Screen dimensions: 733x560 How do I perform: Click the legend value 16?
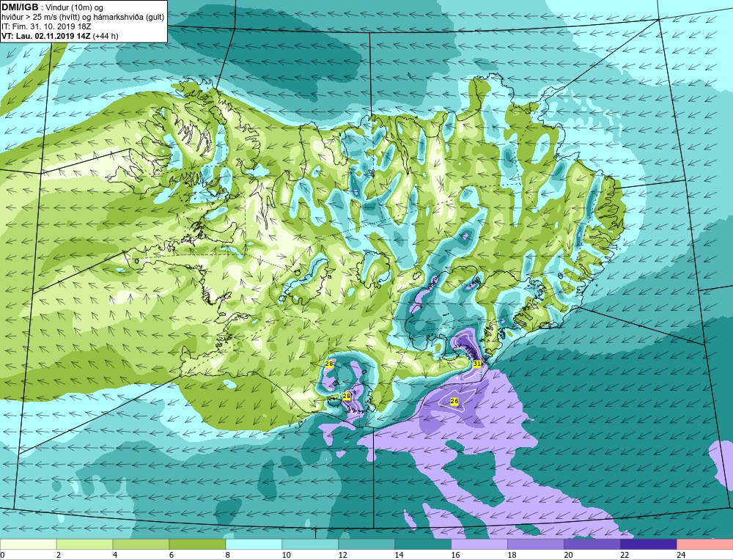point(455,555)
